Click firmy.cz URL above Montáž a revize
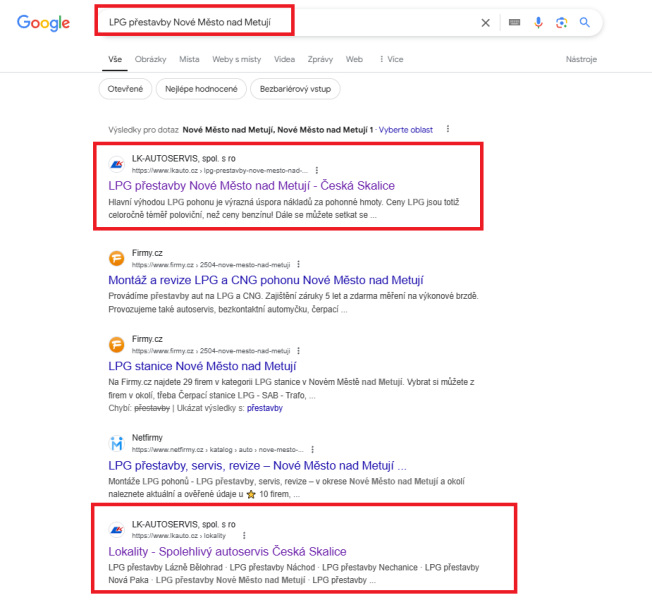 point(211,265)
